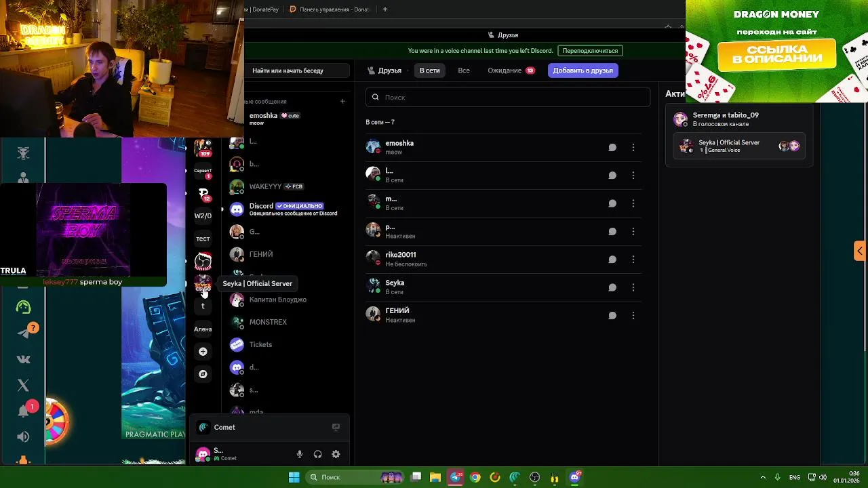
Task: Open the W2/0 server
Action: 203,216
